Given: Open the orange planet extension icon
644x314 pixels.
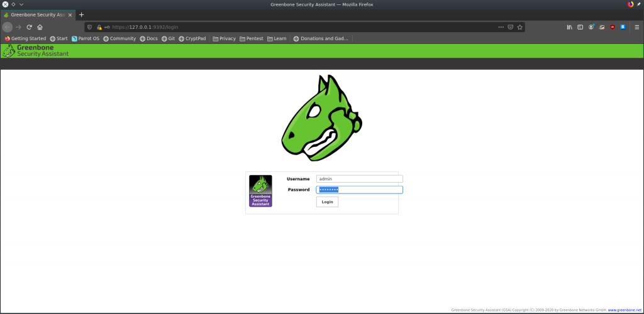Looking at the screenshot, I should [x=602, y=27].
